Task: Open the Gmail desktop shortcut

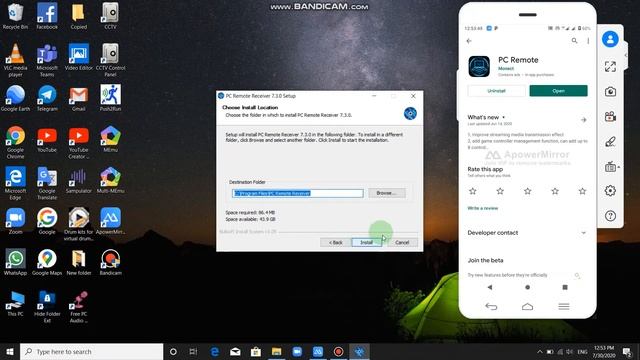Action: pos(78,98)
